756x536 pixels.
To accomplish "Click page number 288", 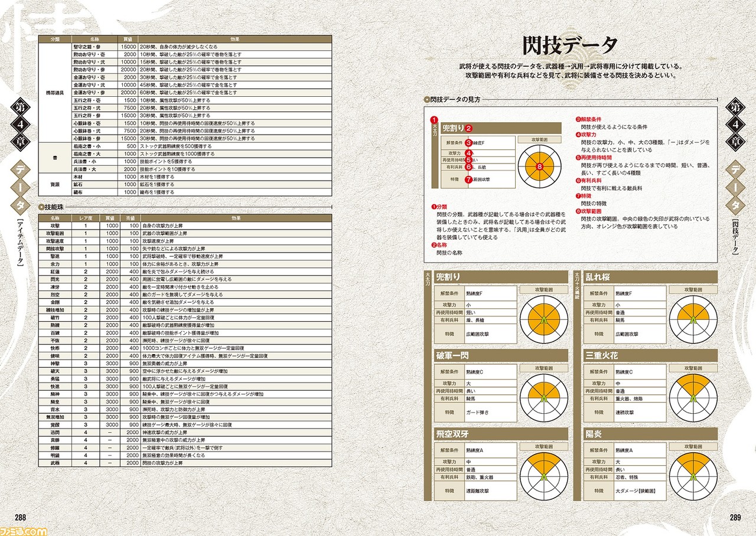I will pyautogui.click(x=21, y=517).
